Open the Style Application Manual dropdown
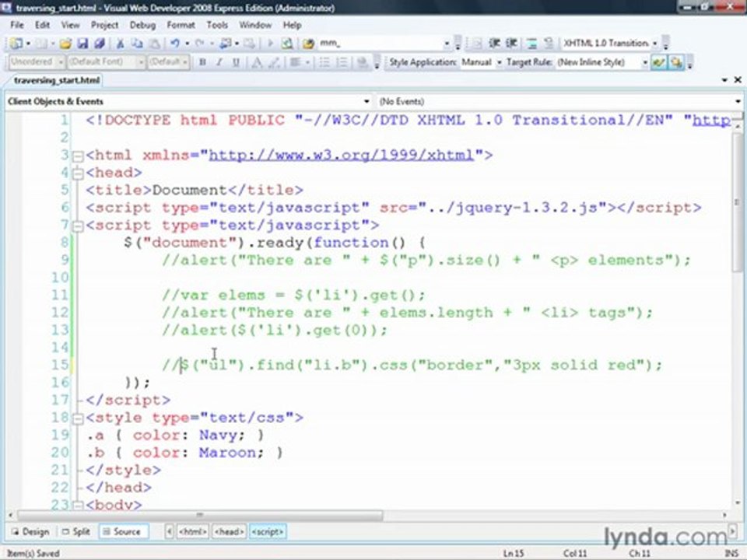Viewport: 747px width, 560px height. click(x=499, y=62)
